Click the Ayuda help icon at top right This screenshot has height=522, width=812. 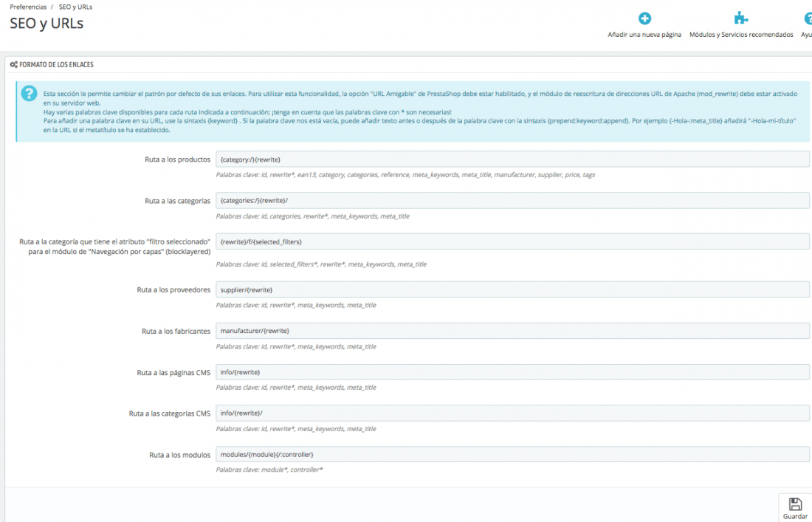coord(808,18)
